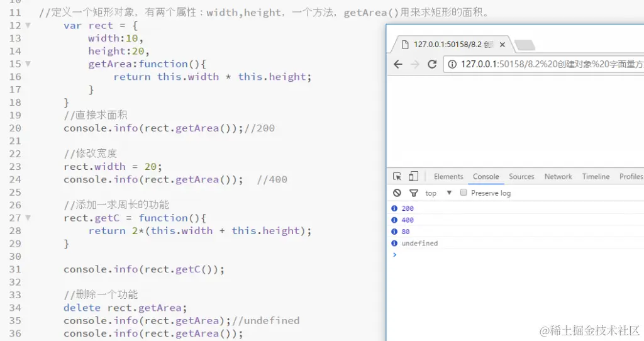Click the 'var rect = {' code line
Screen dimensions: 644x341
[x=101, y=25]
